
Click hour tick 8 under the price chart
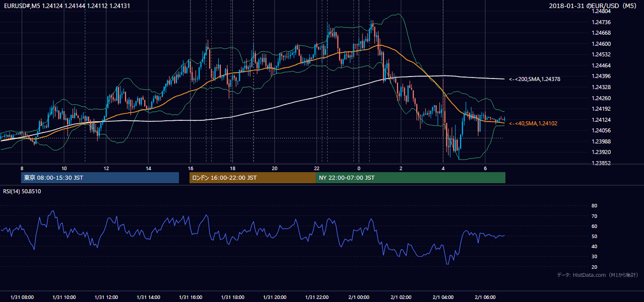point(22,168)
